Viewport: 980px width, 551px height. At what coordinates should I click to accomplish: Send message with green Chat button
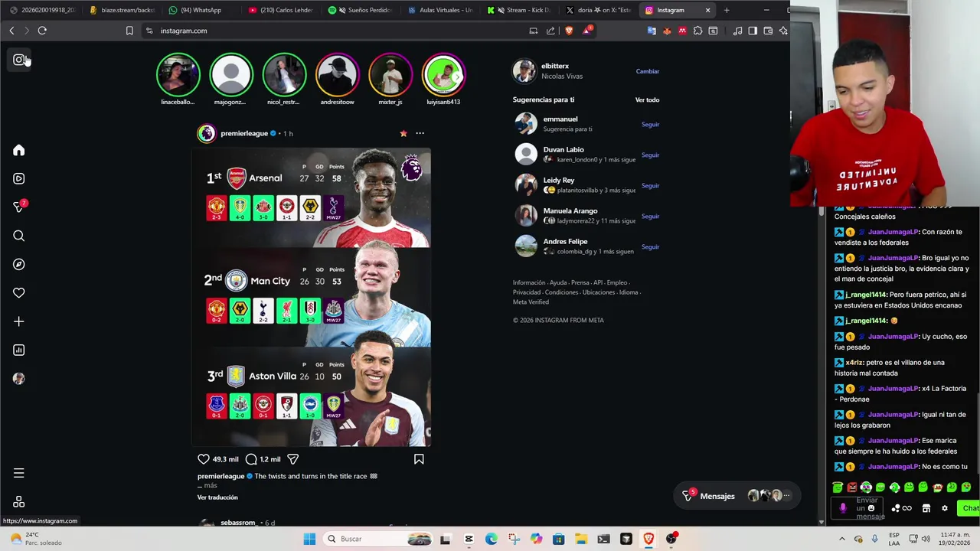coord(970,508)
